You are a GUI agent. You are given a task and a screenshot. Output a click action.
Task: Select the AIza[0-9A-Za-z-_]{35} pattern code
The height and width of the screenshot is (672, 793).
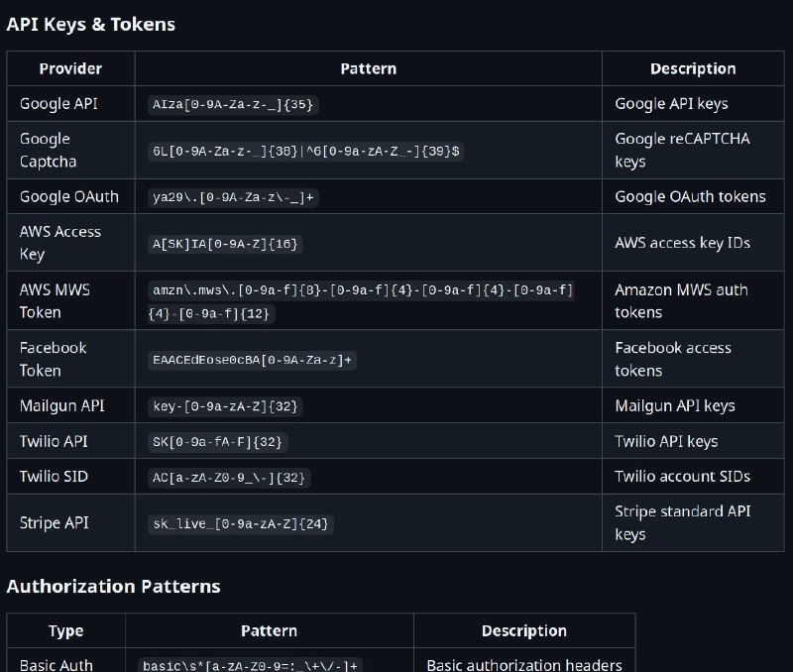(233, 105)
